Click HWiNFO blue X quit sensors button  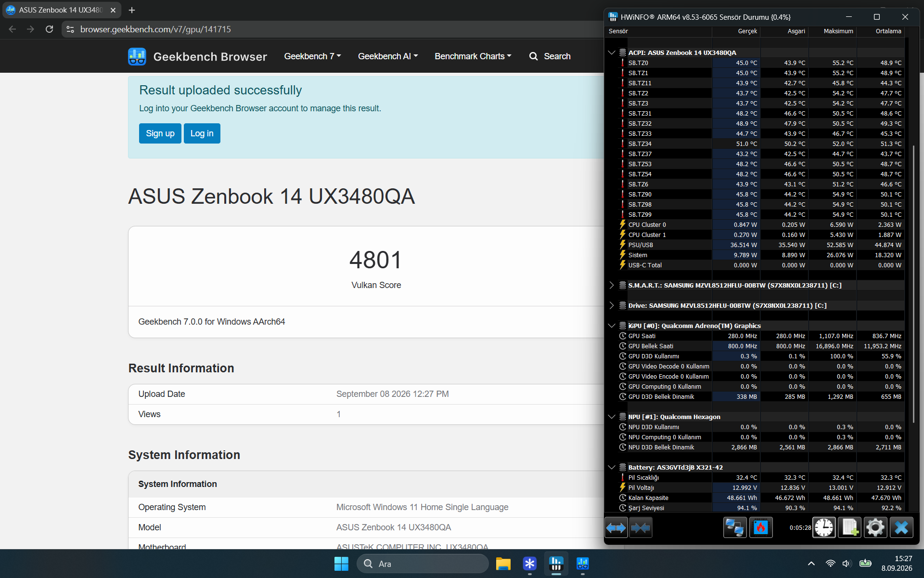point(901,528)
